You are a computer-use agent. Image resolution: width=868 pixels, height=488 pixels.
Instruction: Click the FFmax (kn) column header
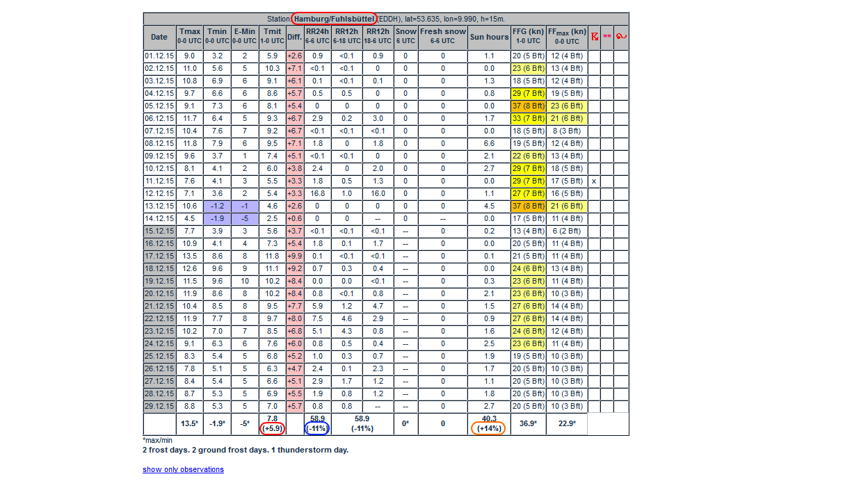pos(567,38)
